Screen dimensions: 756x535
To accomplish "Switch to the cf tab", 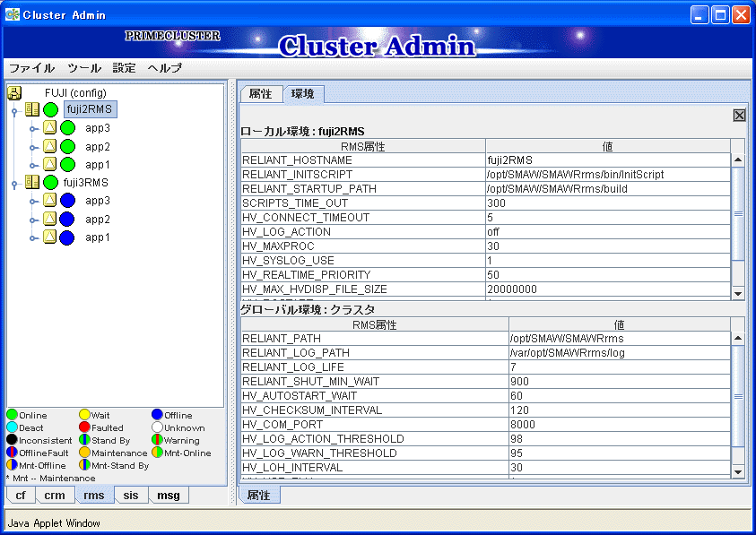I will point(21,496).
